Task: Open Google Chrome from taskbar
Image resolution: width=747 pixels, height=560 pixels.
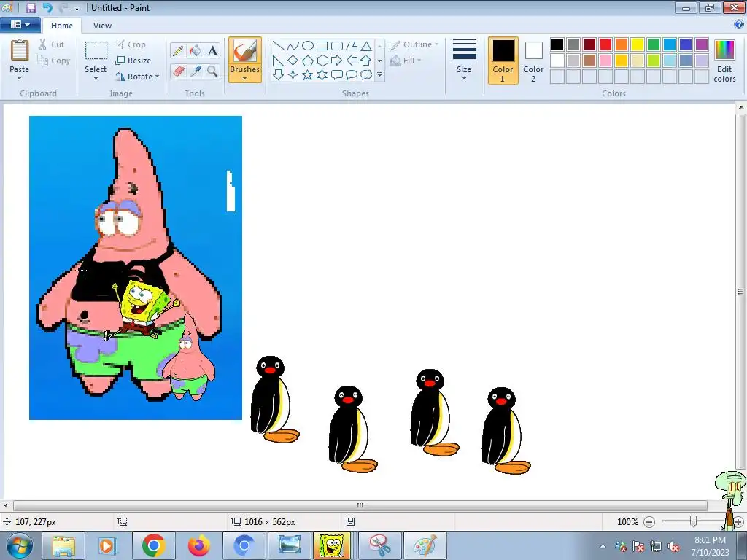Action: point(153,545)
